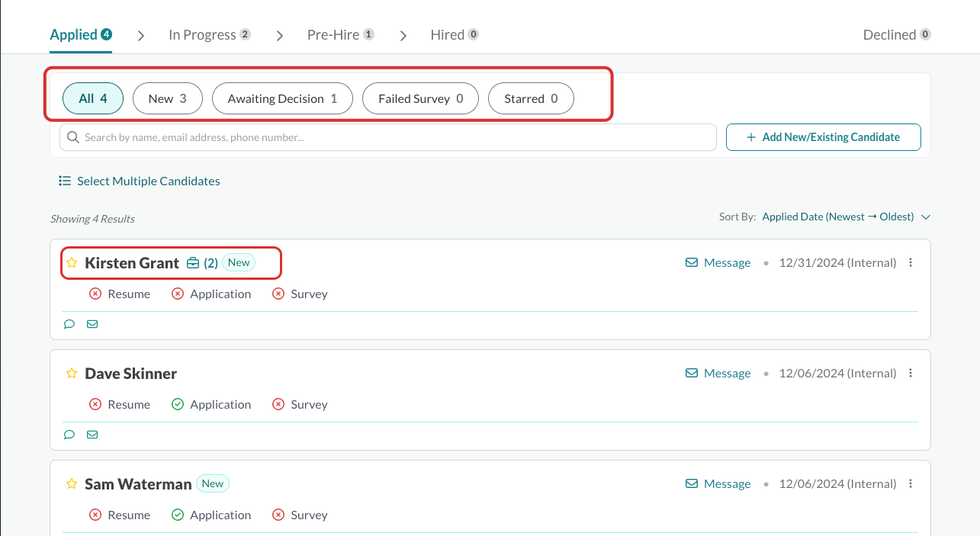Switch to the Hired tab
This screenshot has height=536, width=980.
tap(455, 35)
